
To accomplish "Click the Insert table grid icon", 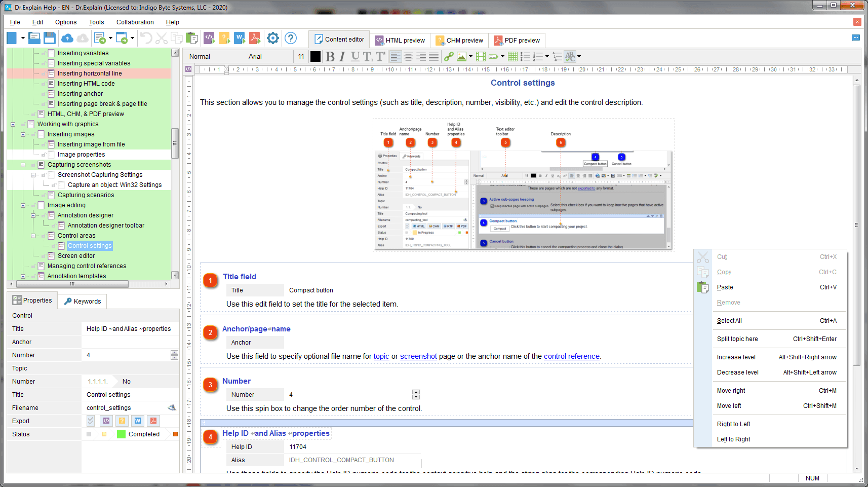I will click(512, 57).
